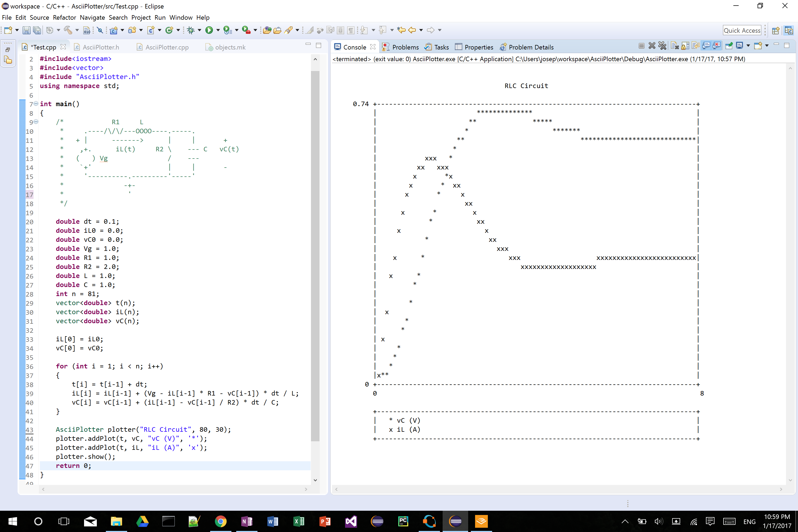This screenshot has height=532, width=798.
Task: Toggle show console when standard out changes
Action: coord(706,46)
